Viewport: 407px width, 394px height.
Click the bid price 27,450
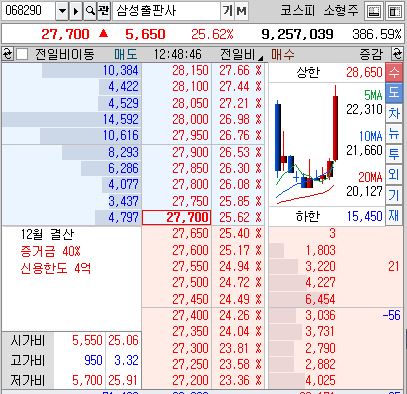[190, 299]
